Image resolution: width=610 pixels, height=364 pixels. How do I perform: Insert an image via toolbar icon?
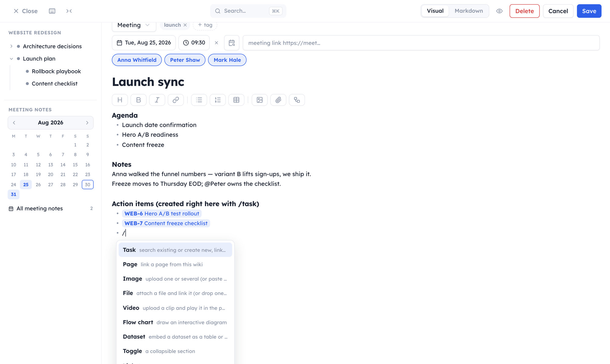(x=260, y=100)
